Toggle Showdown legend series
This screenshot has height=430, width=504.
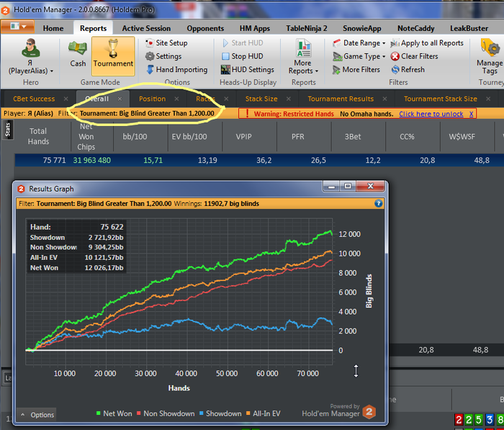(220, 413)
